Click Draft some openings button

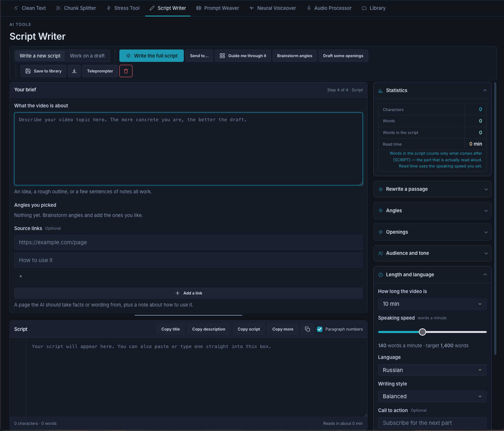pos(343,56)
